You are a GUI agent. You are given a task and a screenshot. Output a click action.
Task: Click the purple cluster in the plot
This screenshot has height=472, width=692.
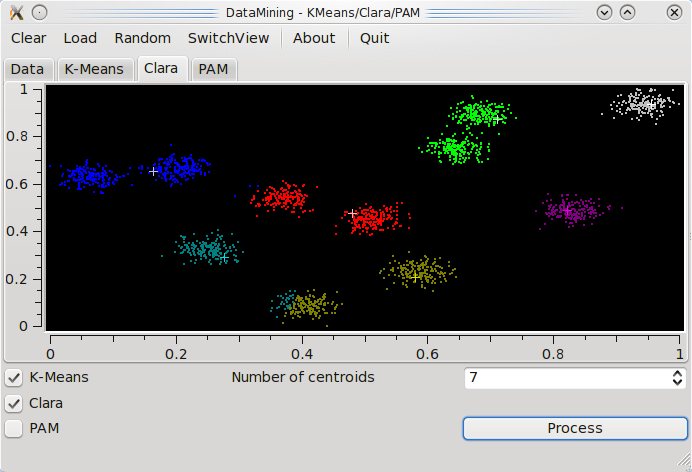coord(574,211)
